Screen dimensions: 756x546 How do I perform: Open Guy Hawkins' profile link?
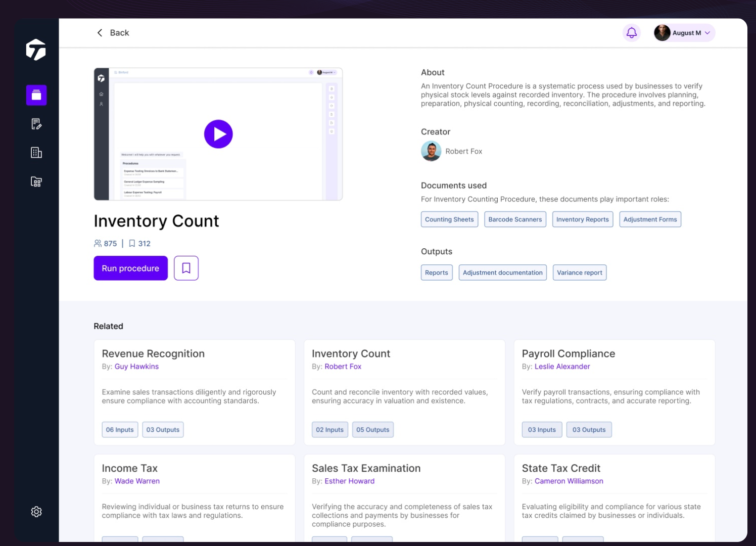(x=136, y=366)
